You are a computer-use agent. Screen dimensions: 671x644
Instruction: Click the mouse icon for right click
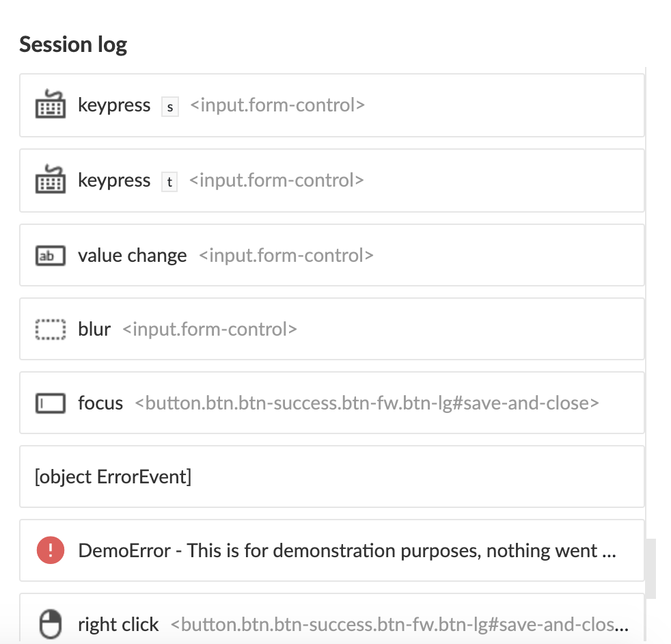pos(51,624)
